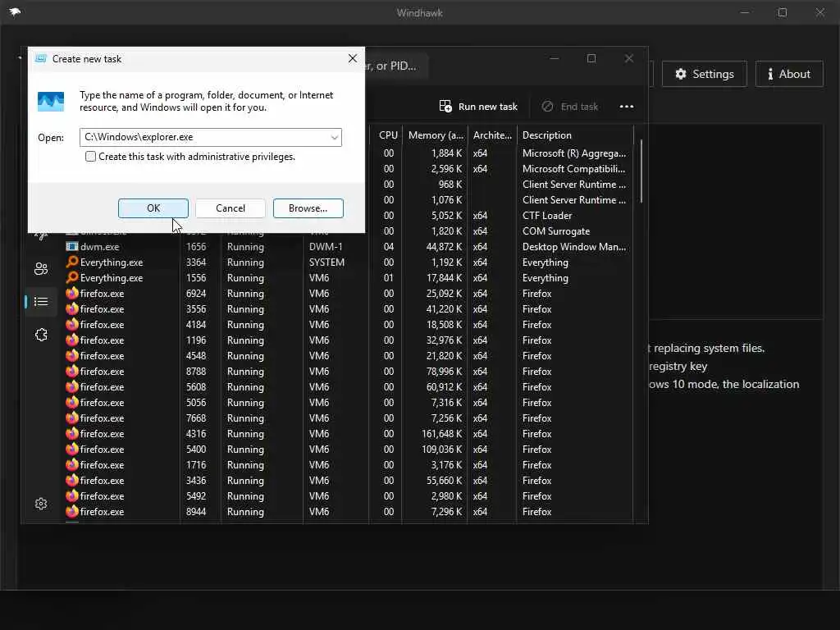Click the DWM-1 user name cell

(x=326, y=247)
